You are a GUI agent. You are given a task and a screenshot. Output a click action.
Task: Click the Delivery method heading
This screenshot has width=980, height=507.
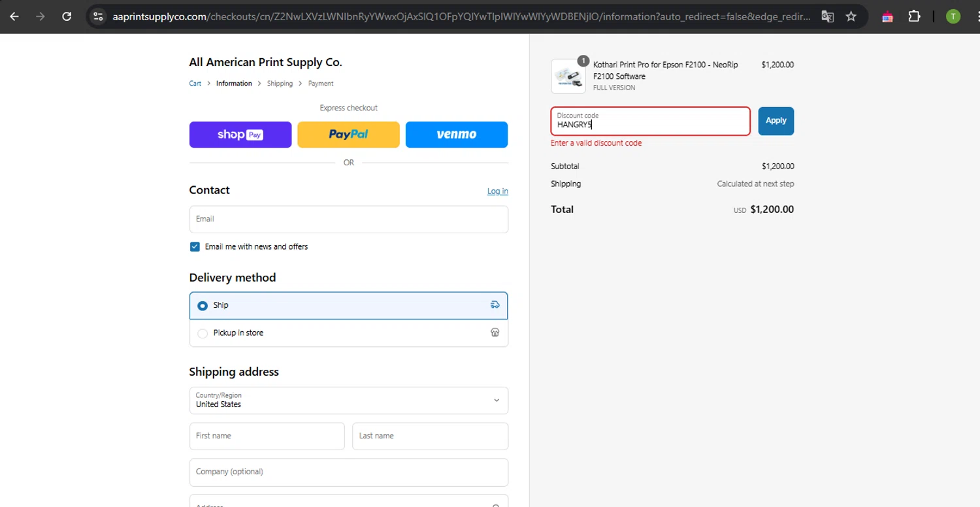[233, 278]
